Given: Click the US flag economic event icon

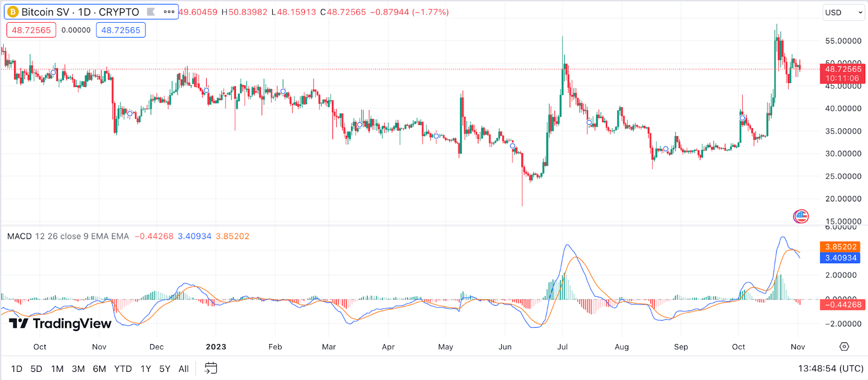Looking at the screenshot, I should click(x=801, y=217).
